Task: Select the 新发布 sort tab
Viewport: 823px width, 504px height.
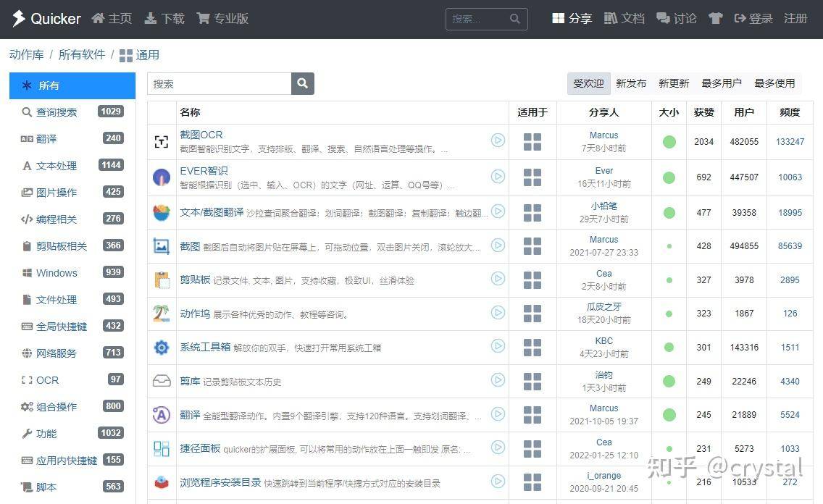Action: pyautogui.click(x=631, y=83)
